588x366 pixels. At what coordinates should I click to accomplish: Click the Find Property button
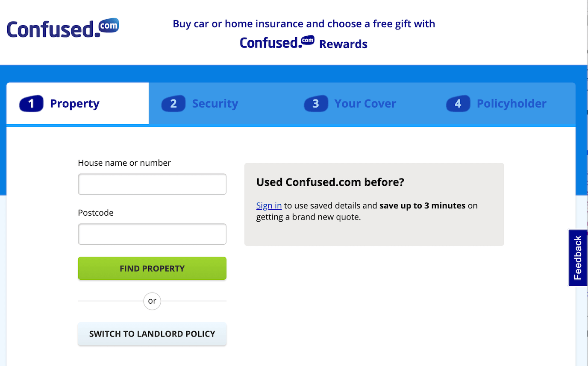tap(152, 268)
